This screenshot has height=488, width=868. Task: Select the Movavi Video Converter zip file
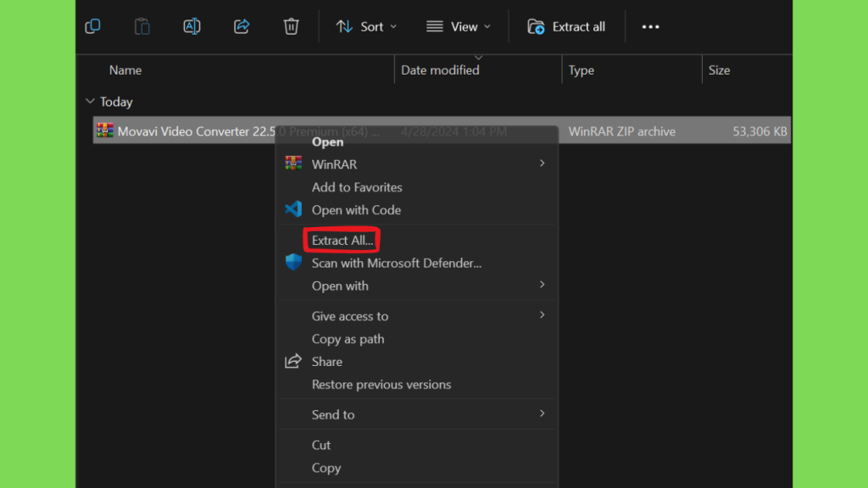pyautogui.click(x=442, y=131)
